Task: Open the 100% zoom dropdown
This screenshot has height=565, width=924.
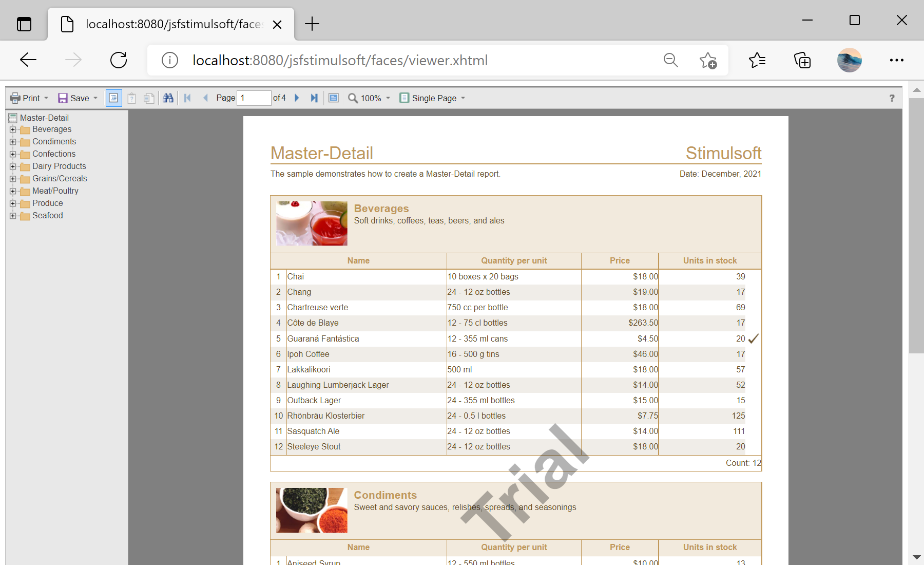Action: 370,98
